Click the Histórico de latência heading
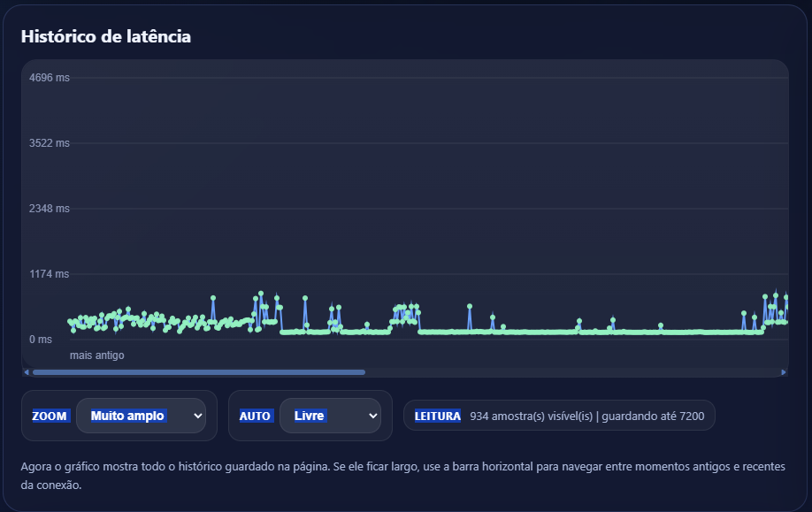Screen dimensions: 812x512 (106, 36)
